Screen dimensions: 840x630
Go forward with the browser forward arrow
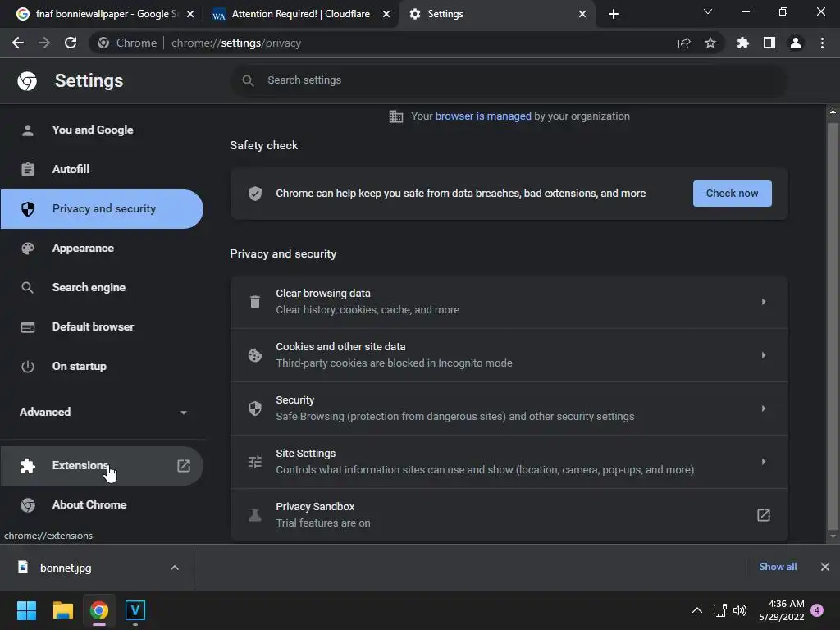[44, 43]
